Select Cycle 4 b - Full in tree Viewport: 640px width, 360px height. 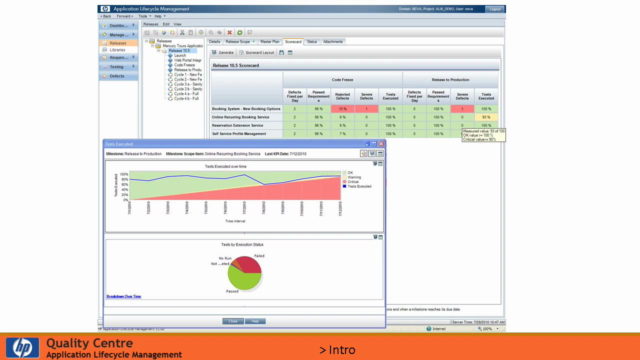click(186, 98)
